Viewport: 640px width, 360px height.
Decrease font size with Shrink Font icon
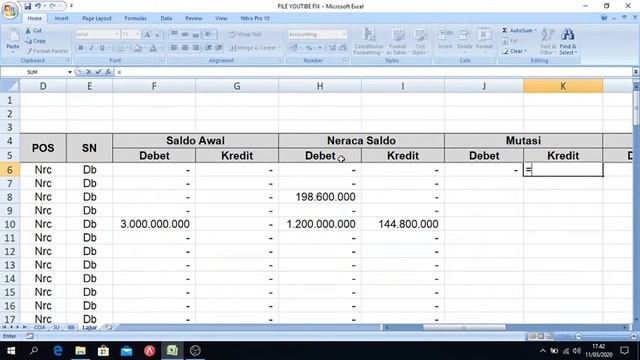[x=157, y=34]
